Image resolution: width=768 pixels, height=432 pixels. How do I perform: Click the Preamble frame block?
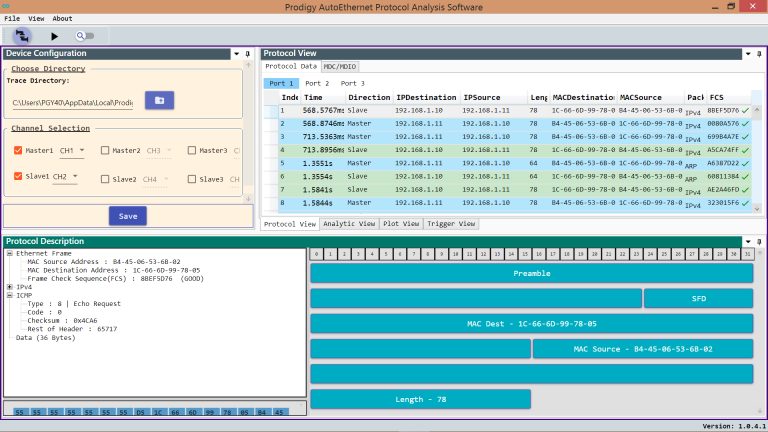[x=531, y=273]
